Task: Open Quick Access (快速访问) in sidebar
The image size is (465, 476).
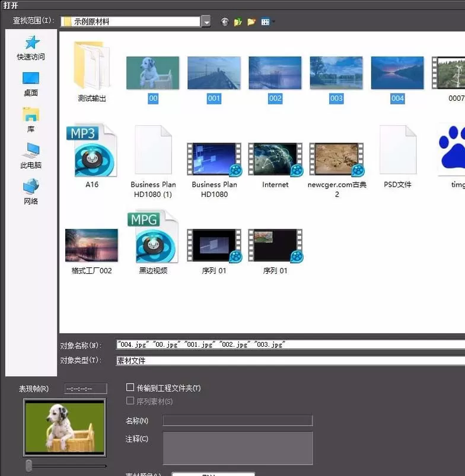Action: click(31, 48)
